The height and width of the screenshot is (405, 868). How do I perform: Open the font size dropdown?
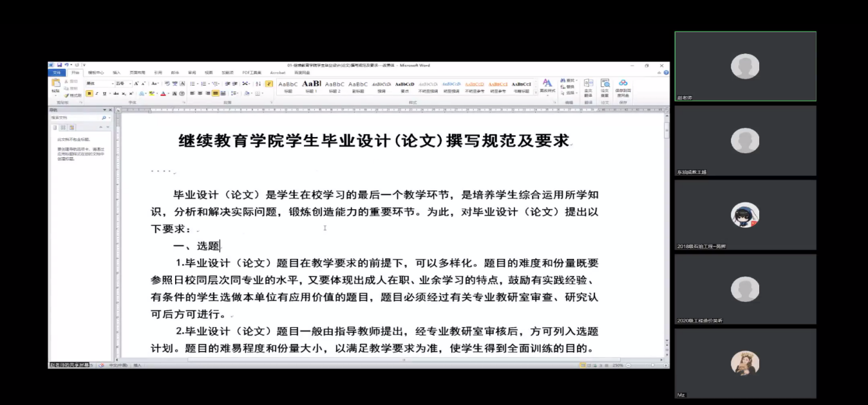pyautogui.click(x=129, y=84)
